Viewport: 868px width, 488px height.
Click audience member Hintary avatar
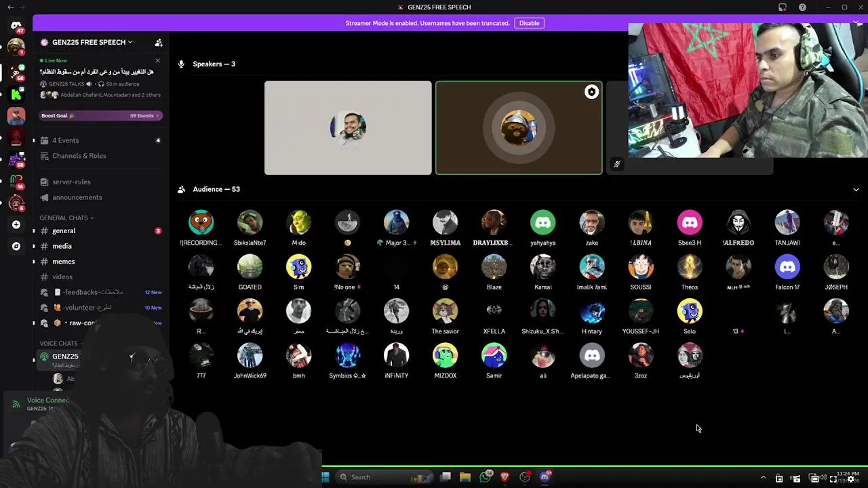pos(592,311)
